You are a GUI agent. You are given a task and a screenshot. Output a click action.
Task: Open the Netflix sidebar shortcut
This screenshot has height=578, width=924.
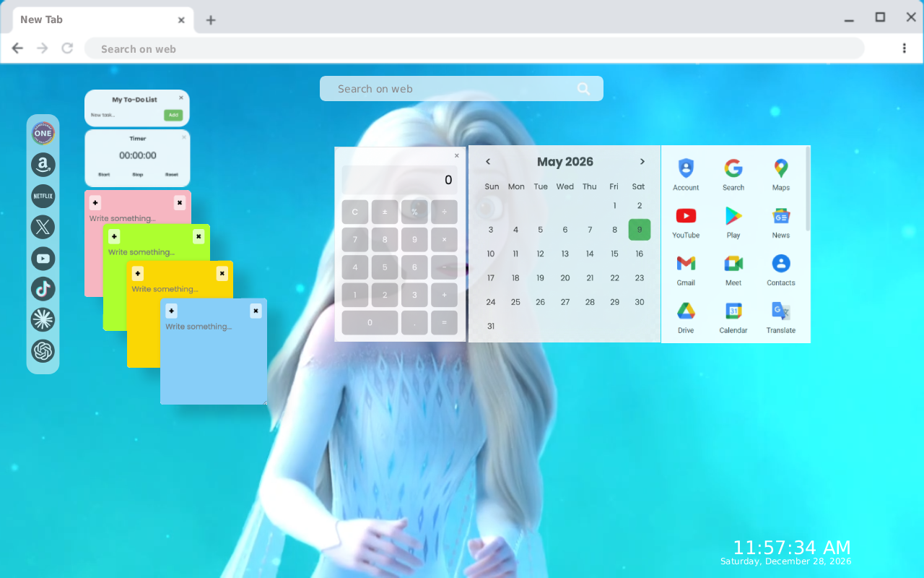click(x=43, y=196)
